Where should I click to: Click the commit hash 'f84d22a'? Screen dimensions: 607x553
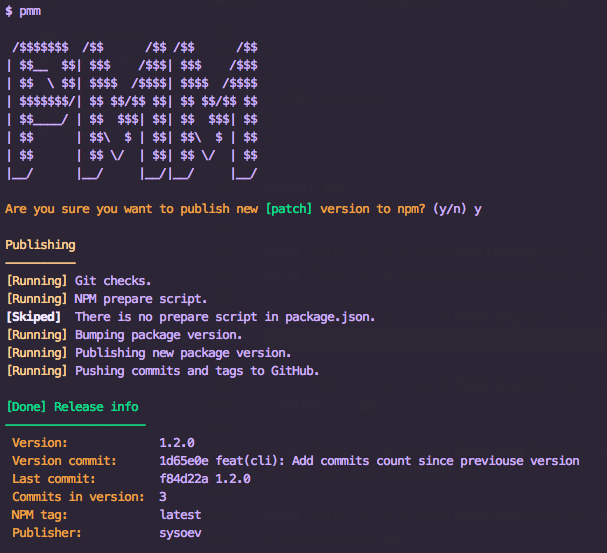tap(184, 479)
